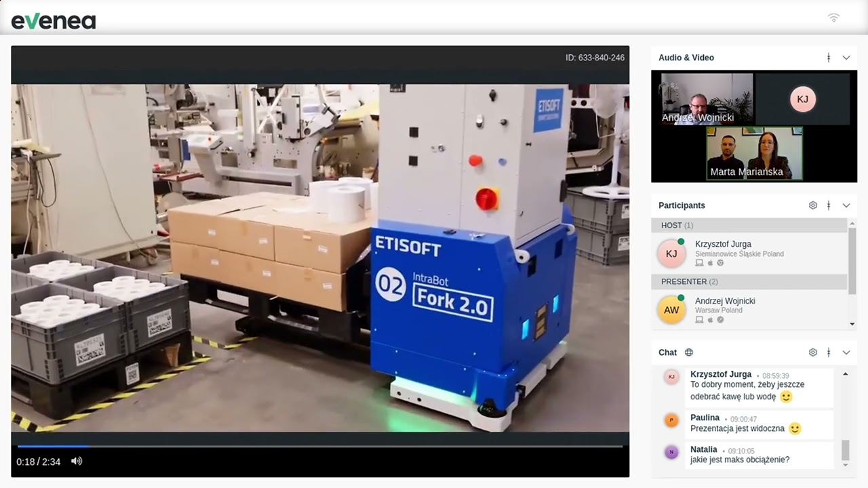Click Andrzej Wojnicki's Safari browser icon
The image size is (868, 488).
click(x=720, y=319)
